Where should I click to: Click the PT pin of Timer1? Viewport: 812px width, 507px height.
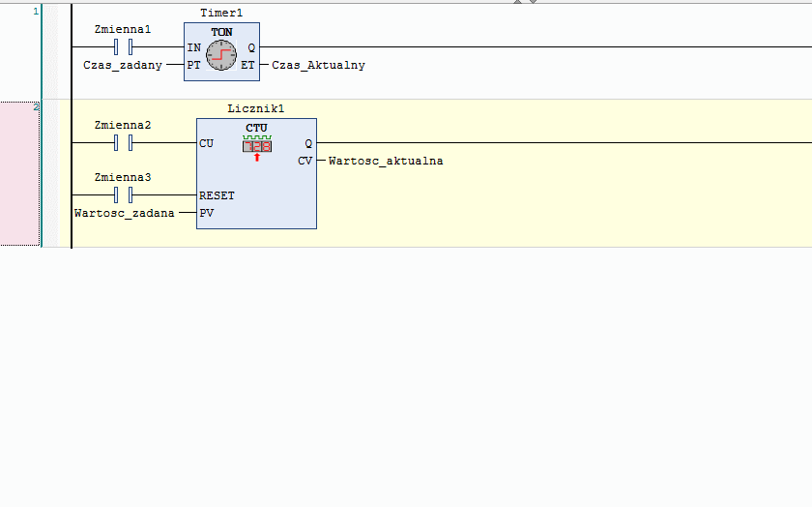(x=193, y=66)
